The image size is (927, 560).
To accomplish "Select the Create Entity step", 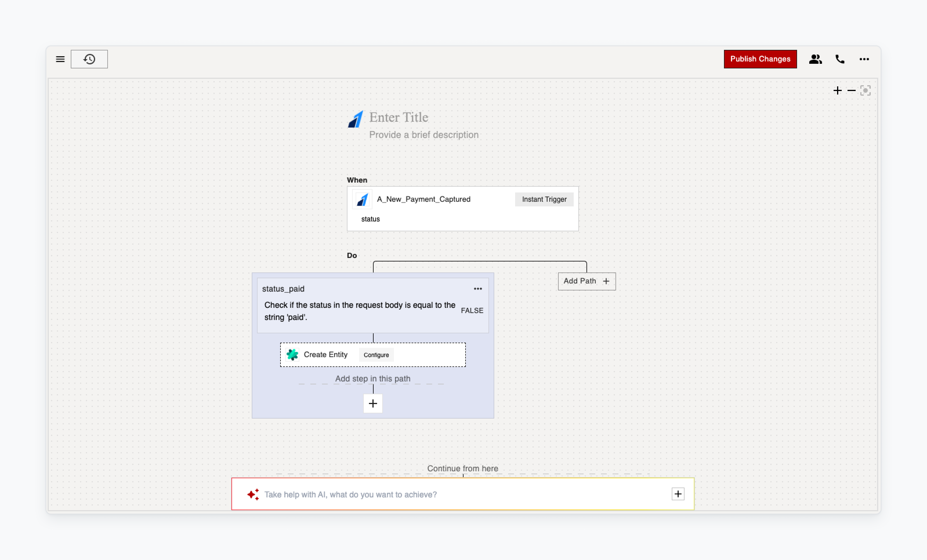I will (372, 354).
